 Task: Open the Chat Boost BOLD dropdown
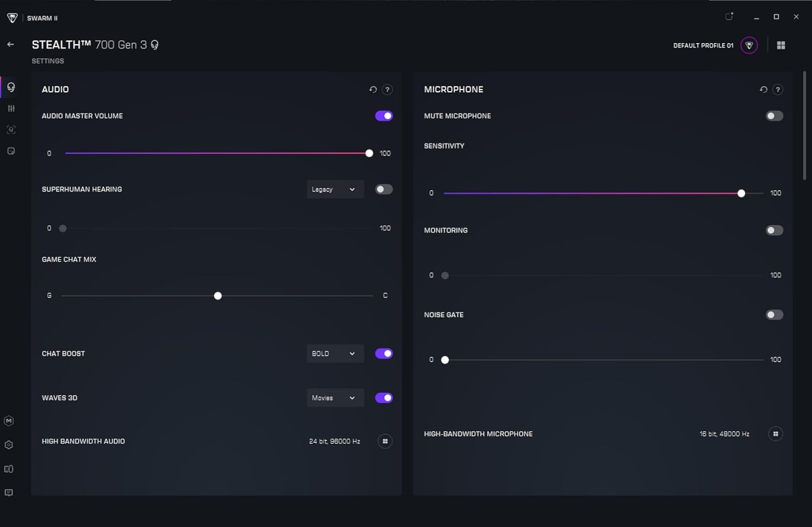coord(335,354)
